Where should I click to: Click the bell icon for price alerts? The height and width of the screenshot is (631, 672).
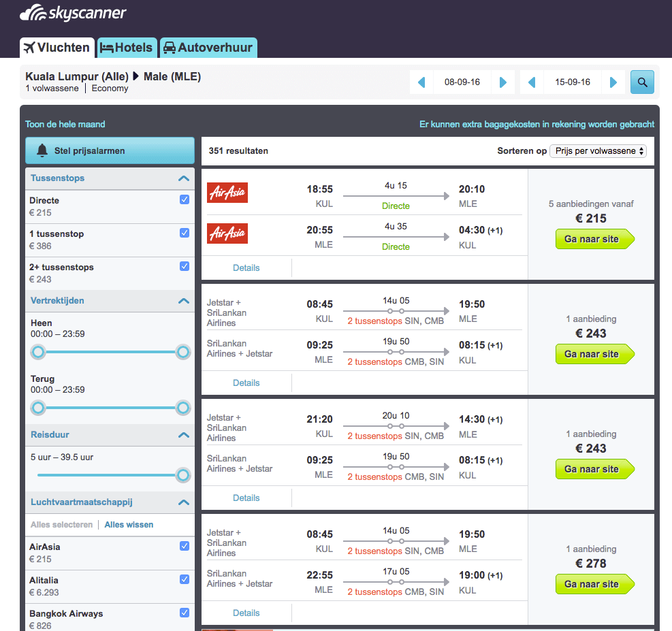[42, 150]
